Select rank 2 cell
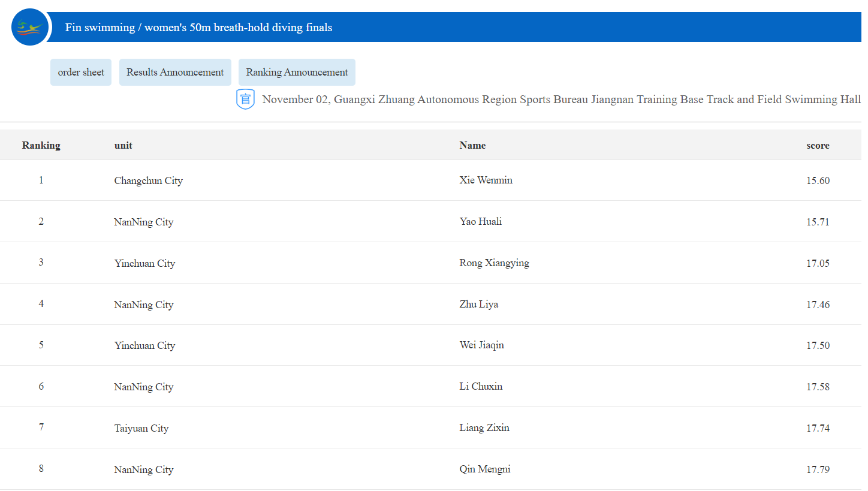Image resolution: width=868 pixels, height=491 pixels. pos(41,221)
